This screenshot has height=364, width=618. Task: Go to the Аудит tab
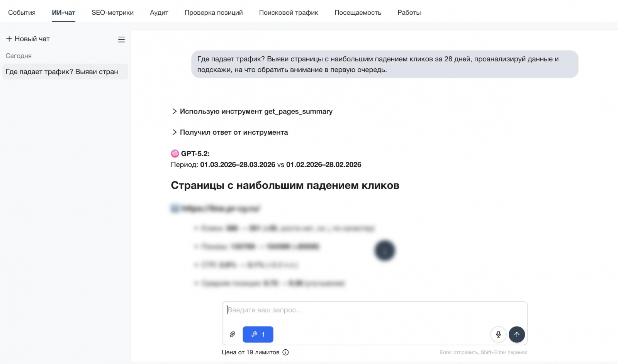point(159,12)
